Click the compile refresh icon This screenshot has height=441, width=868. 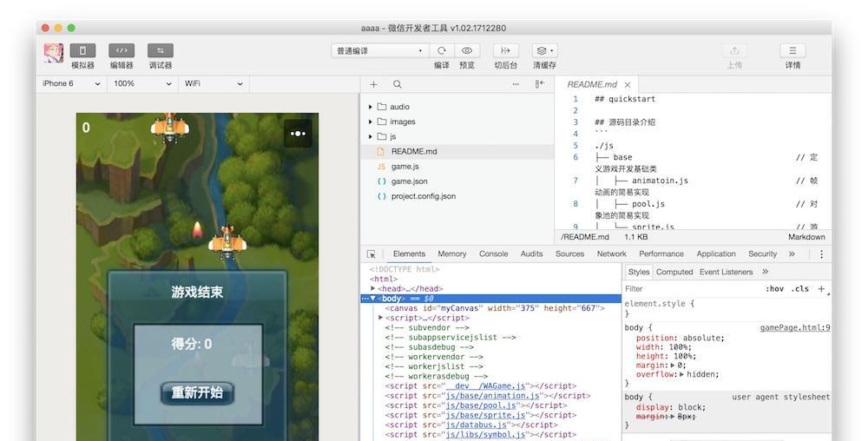point(442,50)
